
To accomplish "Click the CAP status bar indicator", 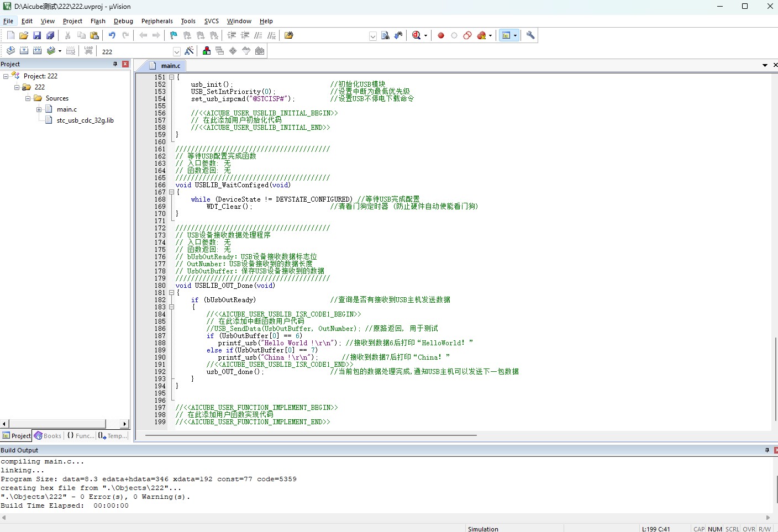I will click(x=699, y=529).
